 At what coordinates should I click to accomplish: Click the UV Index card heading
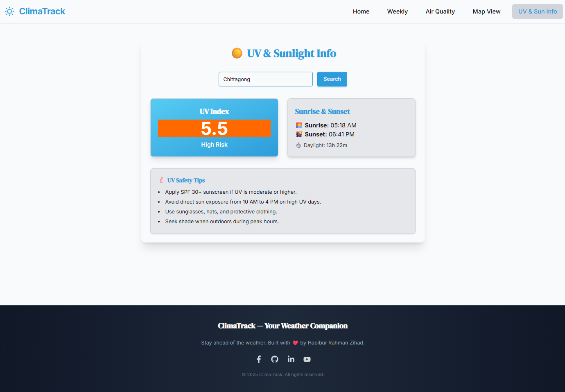[214, 111]
